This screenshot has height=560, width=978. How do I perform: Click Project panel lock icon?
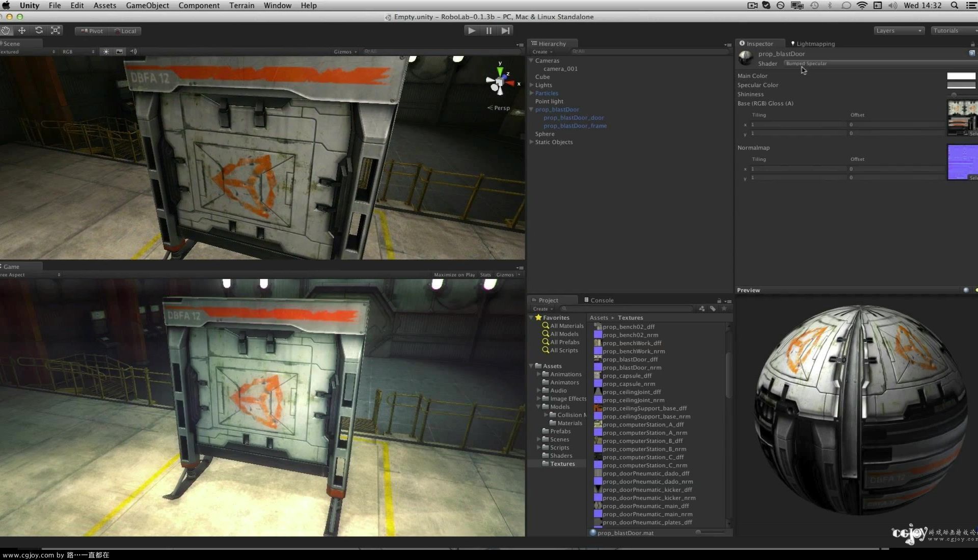[x=719, y=301]
